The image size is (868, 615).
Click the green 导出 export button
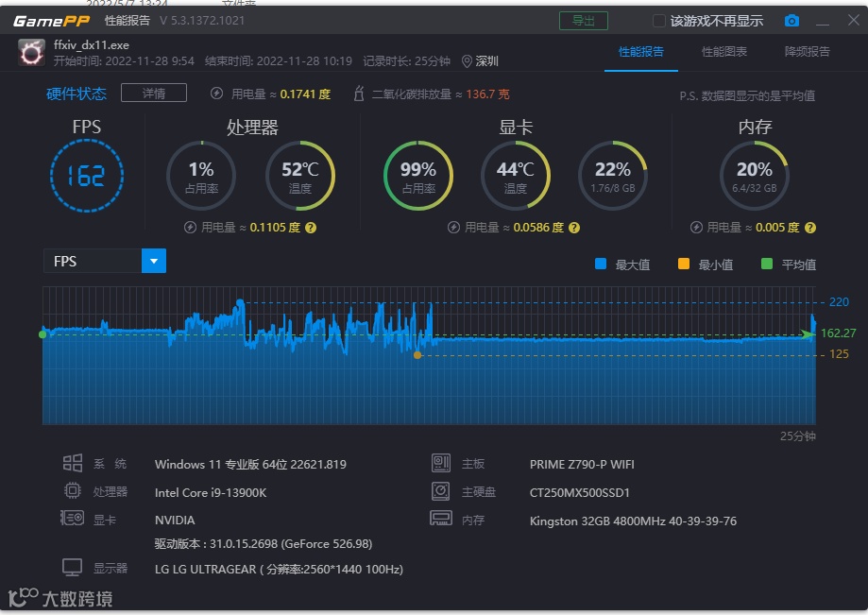(x=584, y=21)
